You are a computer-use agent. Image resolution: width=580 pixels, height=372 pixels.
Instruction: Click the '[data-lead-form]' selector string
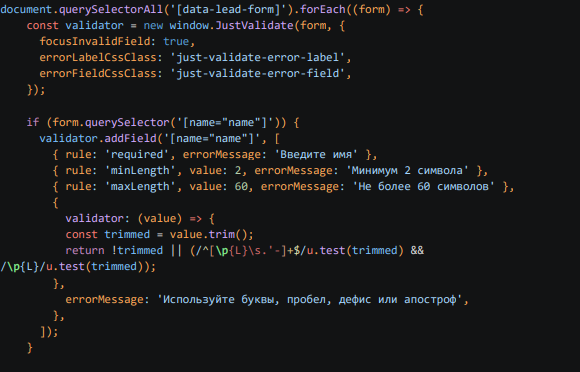(x=228, y=9)
